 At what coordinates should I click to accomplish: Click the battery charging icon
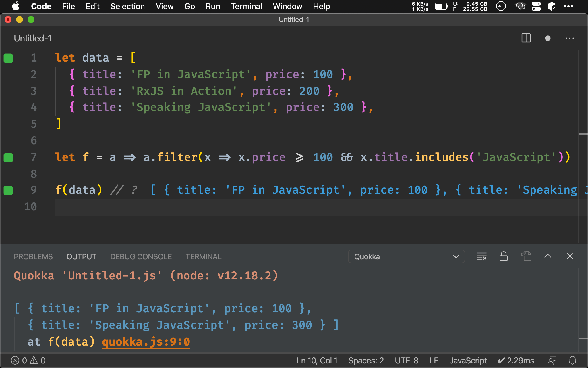[442, 6]
